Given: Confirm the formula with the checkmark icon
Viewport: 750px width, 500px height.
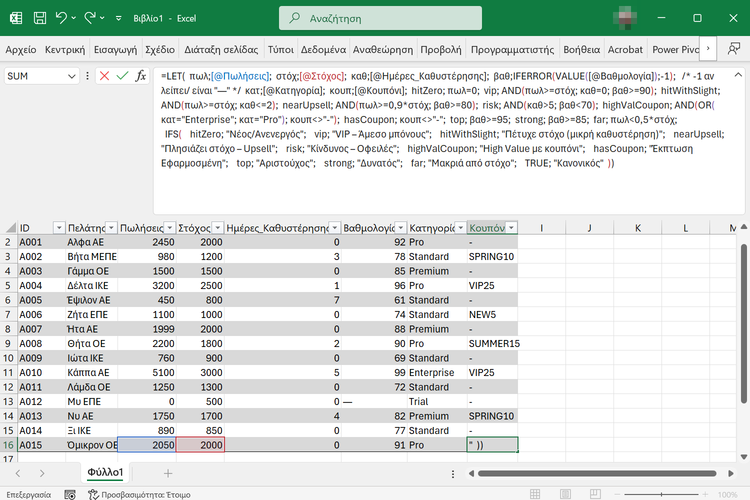Looking at the screenshot, I should (122, 76).
